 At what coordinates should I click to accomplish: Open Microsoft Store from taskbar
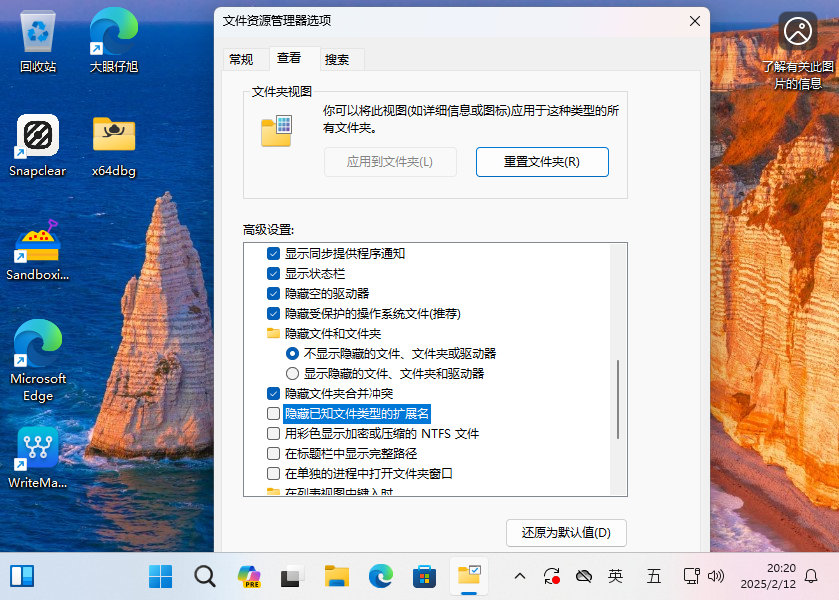point(424,576)
